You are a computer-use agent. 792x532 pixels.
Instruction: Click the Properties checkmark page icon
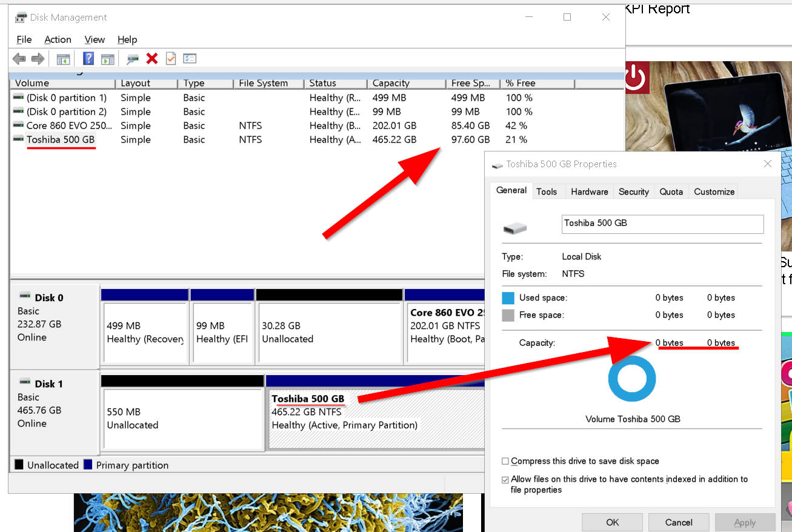[171, 59]
